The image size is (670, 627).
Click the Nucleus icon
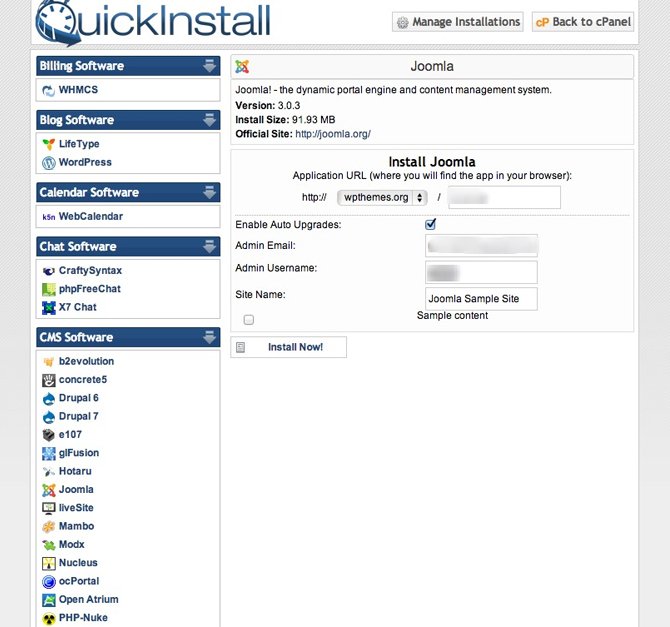(x=48, y=563)
